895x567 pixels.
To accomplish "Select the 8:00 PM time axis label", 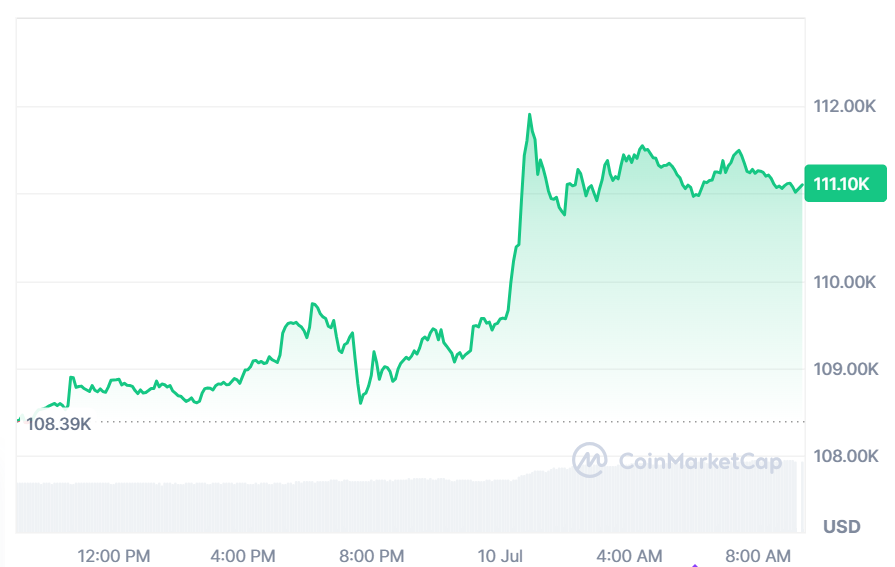I will pos(372,556).
